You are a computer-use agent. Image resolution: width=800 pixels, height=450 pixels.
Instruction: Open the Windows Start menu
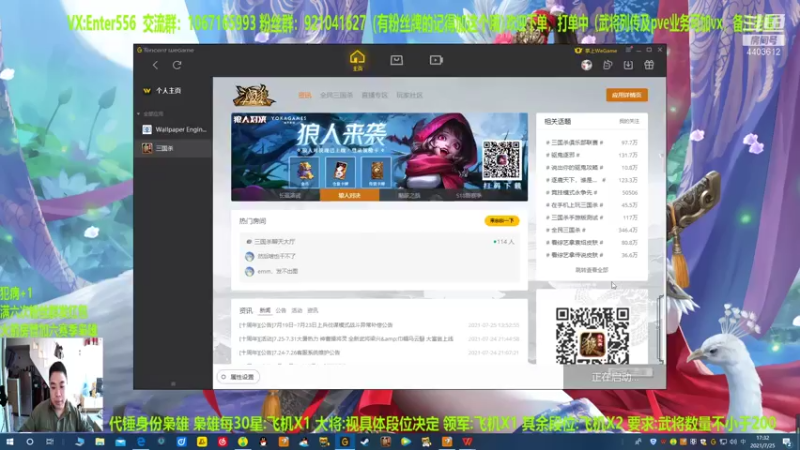coord(9,442)
